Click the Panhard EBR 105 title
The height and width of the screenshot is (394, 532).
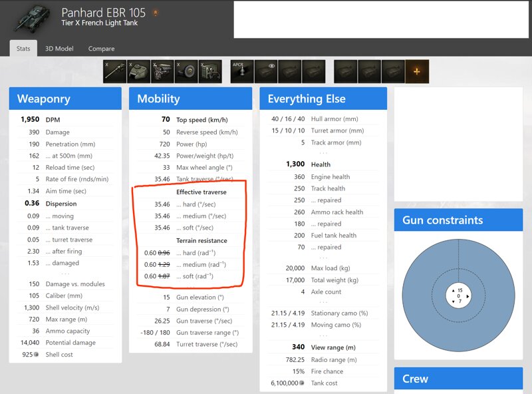coord(103,13)
